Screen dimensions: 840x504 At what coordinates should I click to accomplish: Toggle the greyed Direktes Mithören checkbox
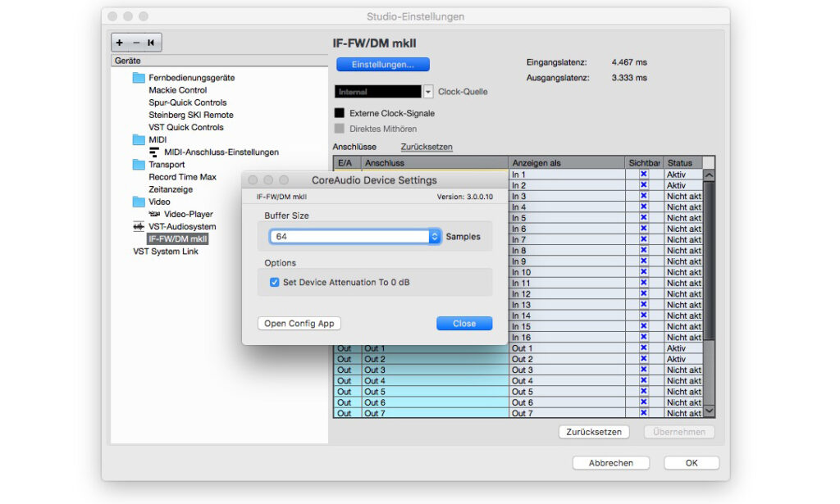[339, 129]
